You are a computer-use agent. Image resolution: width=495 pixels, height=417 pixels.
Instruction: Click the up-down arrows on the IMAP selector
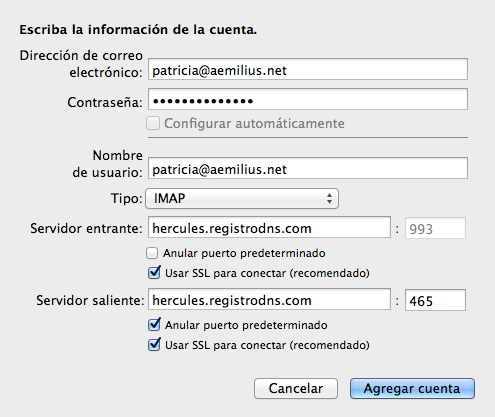pos(329,198)
